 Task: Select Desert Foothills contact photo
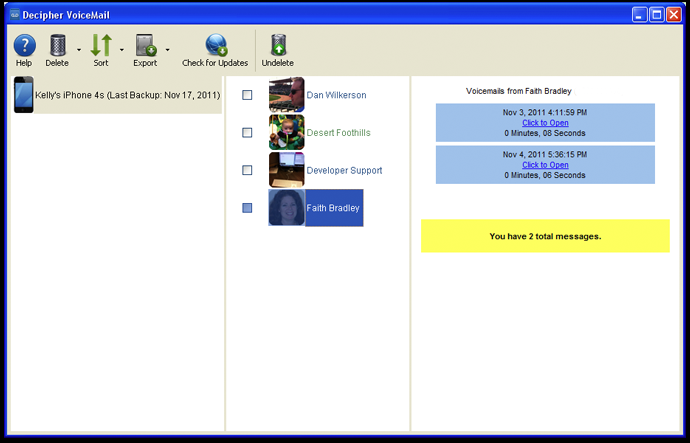tap(286, 132)
